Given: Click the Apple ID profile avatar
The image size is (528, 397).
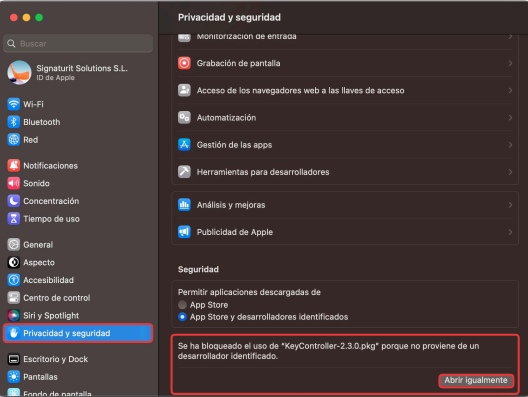Looking at the screenshot, I should pos(19,72).
